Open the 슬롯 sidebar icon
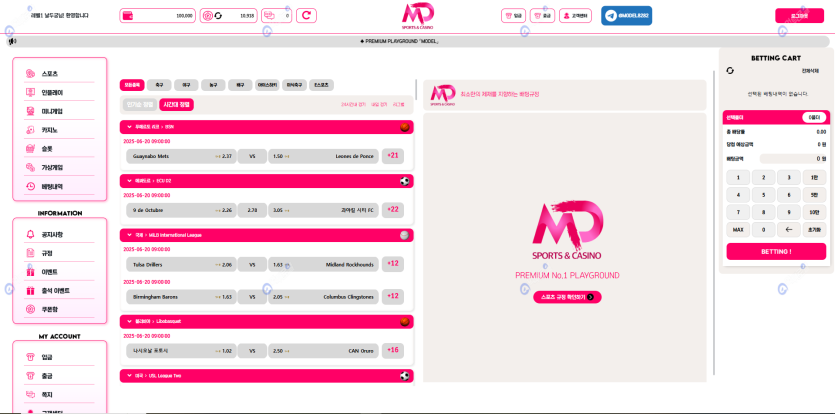The image size is (835, 414). click(x=30, y=149)
